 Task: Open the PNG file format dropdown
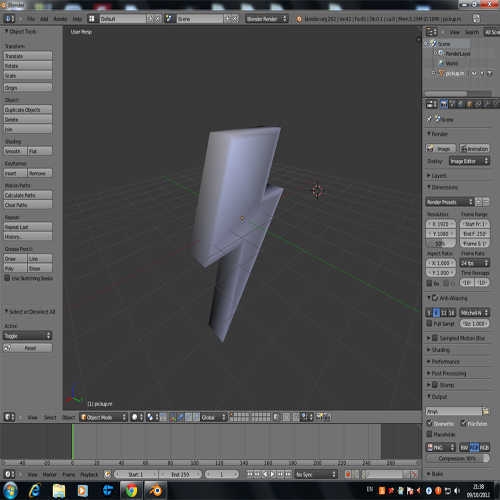pos(441,447)
